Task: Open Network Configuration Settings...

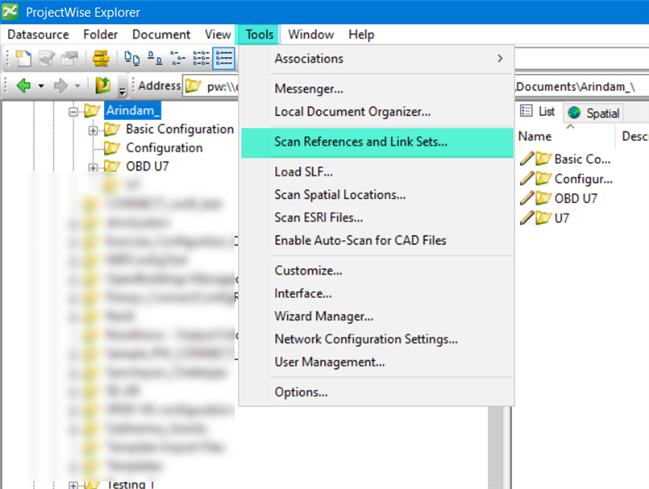Action: click(x=377, y=339)
